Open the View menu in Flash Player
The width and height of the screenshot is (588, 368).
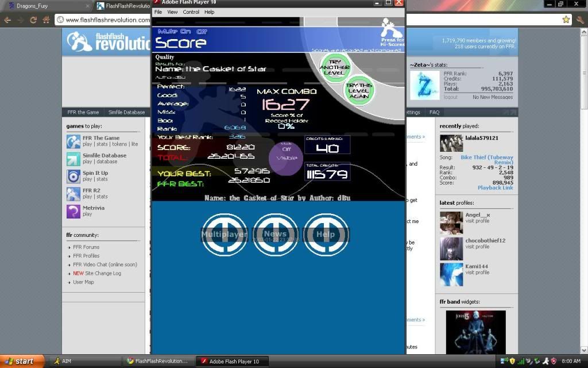(172, 12)
